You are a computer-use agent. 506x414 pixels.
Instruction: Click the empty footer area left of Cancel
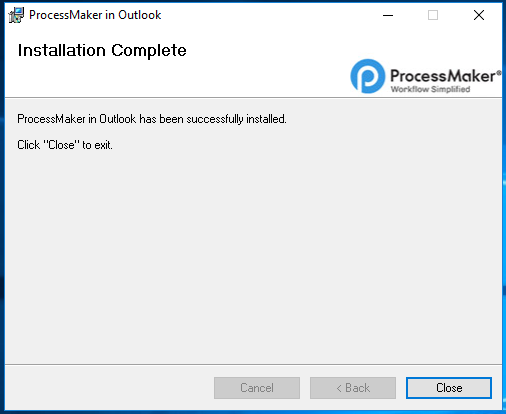109,388
